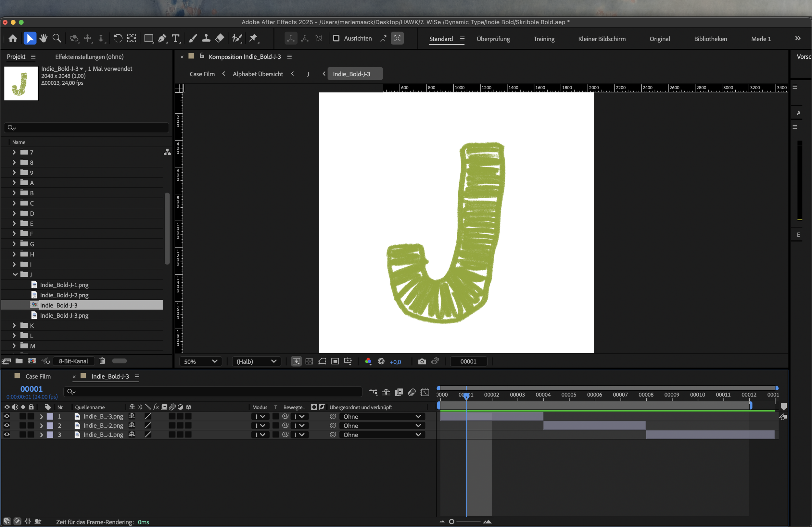Open the 50% magnification dropdown
Screen dimensions: 812x527
(200, 361)
